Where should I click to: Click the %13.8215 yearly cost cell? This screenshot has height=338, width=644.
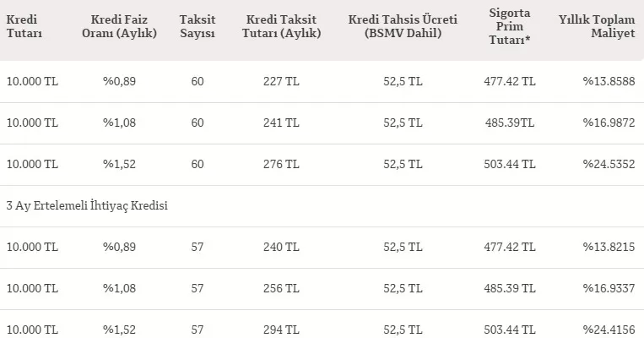coord(608,248)
